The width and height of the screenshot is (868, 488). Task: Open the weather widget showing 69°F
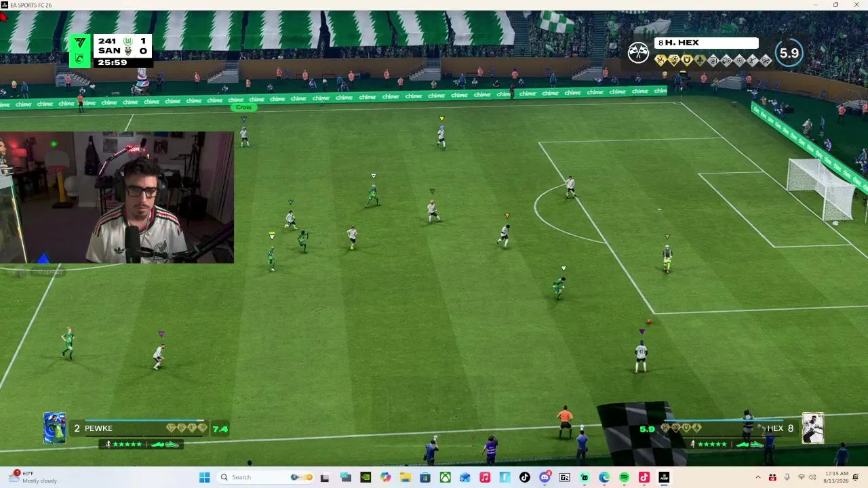(x=34, y=477)
